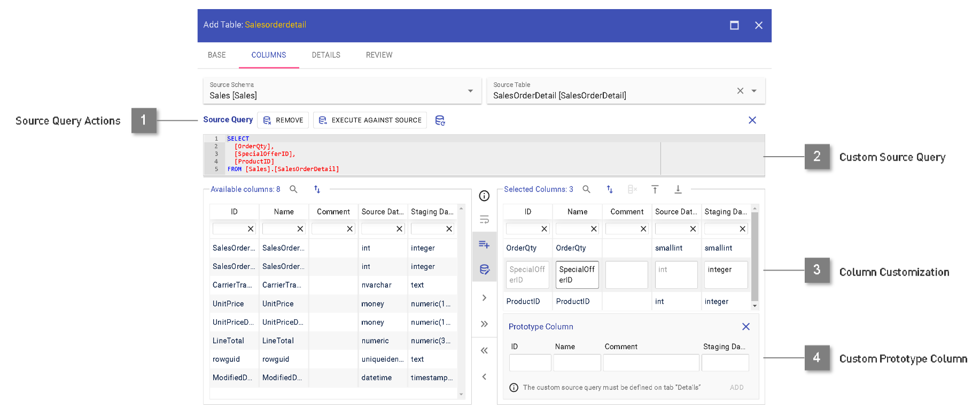Click the refresh source query database icon
Screen dimensions: 980x408
point(440,120)
